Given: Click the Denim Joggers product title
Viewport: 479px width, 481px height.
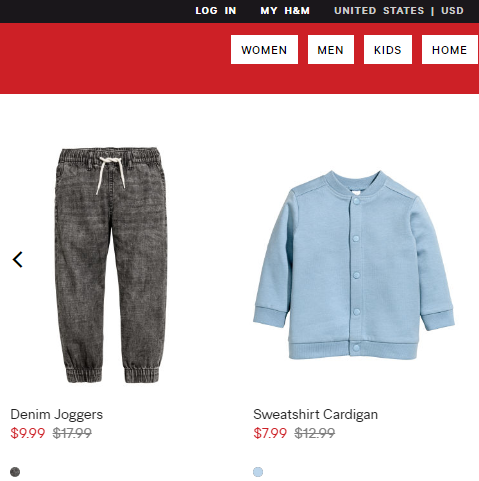Looking at the screenshot, I should [x=57, y=415].
